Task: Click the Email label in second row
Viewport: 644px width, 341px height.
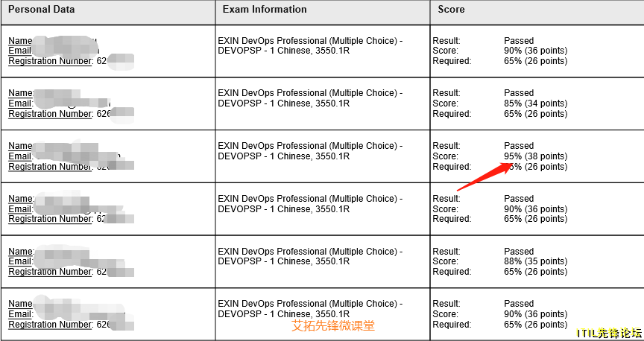Action: point(20,103)
